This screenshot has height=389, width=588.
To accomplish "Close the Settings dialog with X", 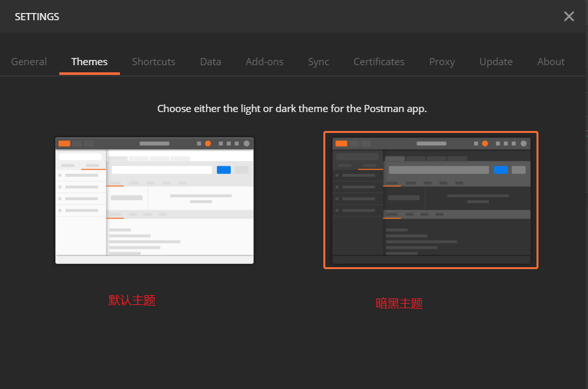I will coord(569,16).
